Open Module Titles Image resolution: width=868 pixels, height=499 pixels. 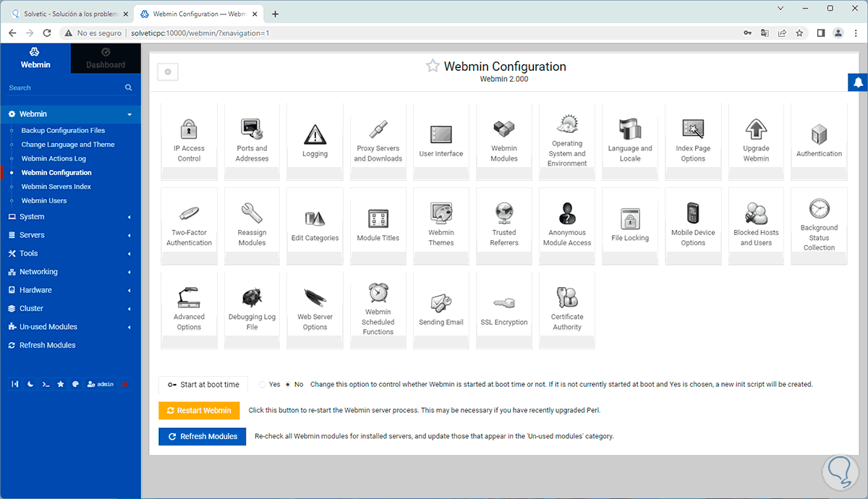tap(378, 226)
